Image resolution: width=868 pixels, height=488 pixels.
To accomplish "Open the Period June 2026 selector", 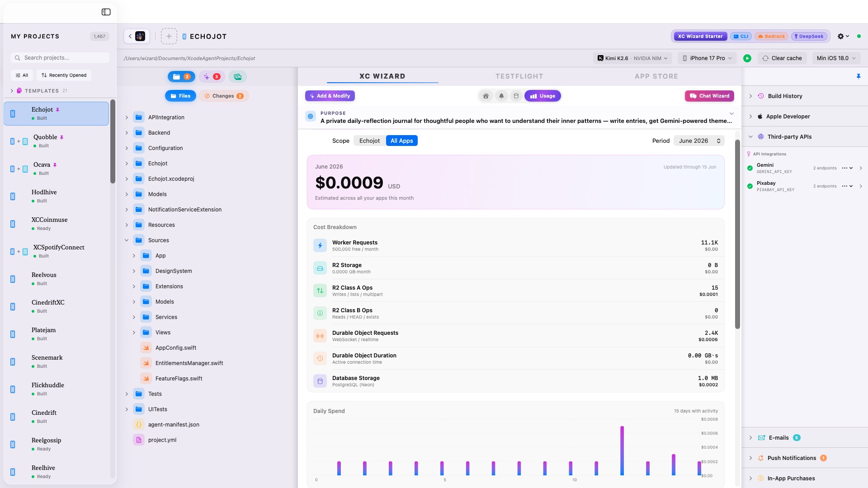I will point(699,141).
